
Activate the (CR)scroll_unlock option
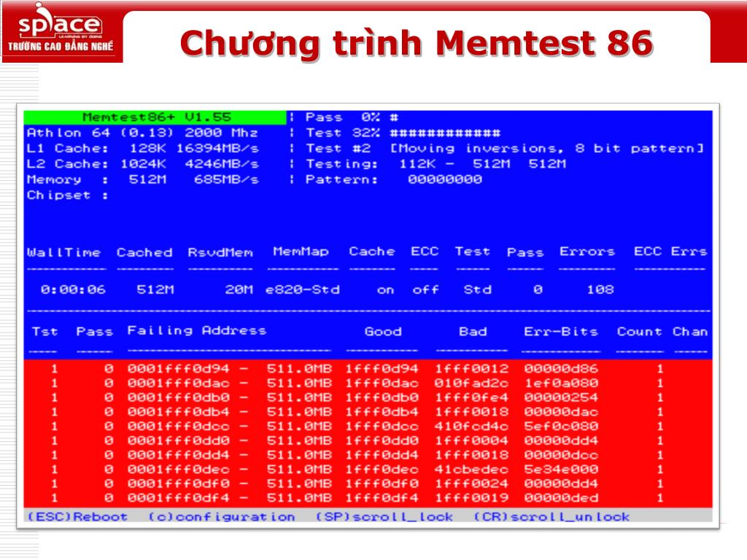551,517
